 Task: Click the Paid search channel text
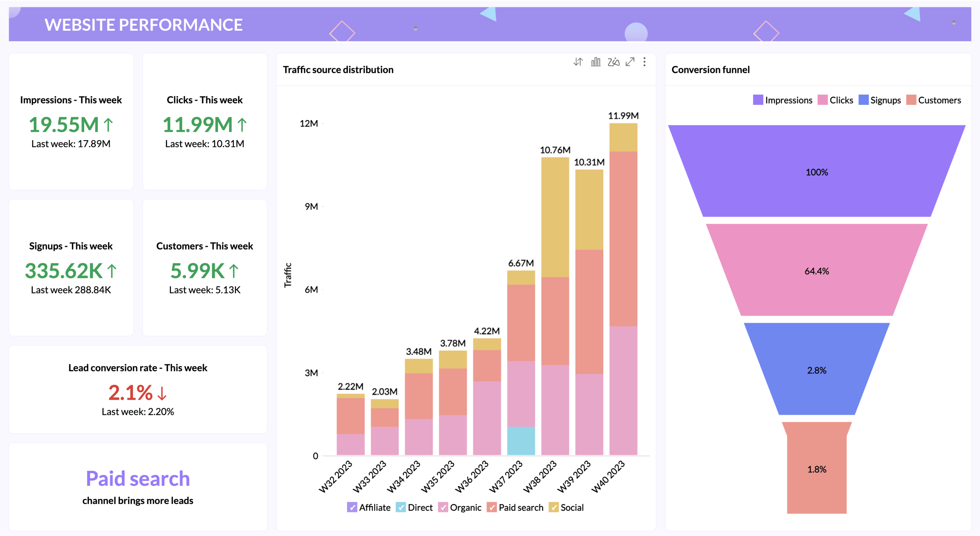[x=138, y=478]
